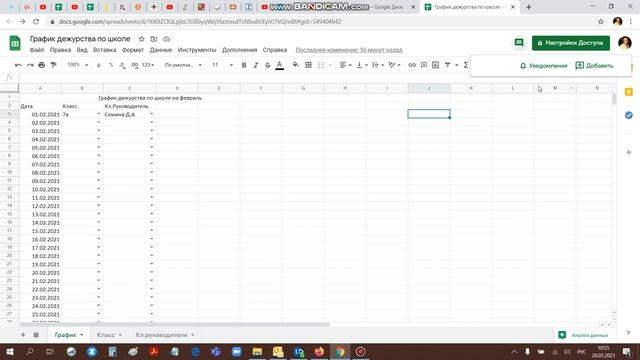Toggle italic formatting
The image size is (640, 360).
click(x=256, y=65)
